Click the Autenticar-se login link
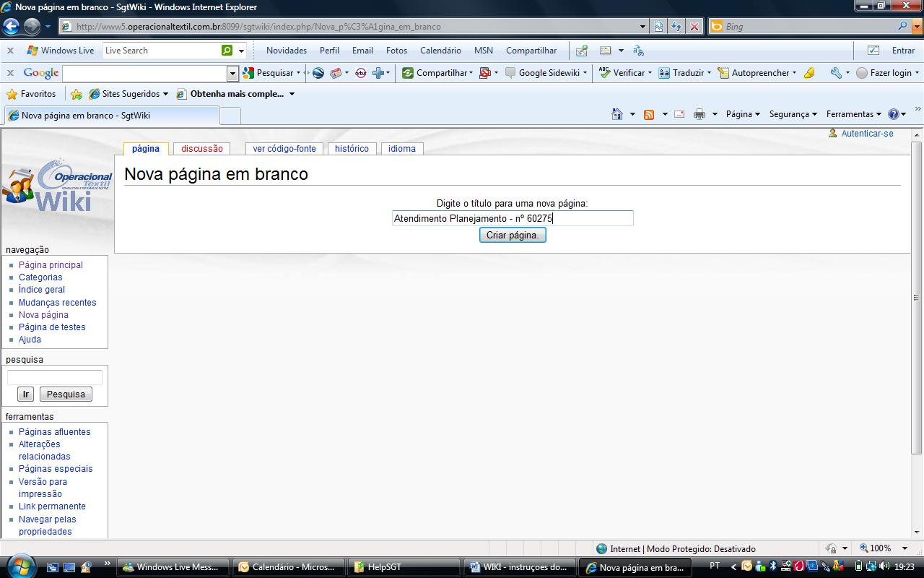 867,134
